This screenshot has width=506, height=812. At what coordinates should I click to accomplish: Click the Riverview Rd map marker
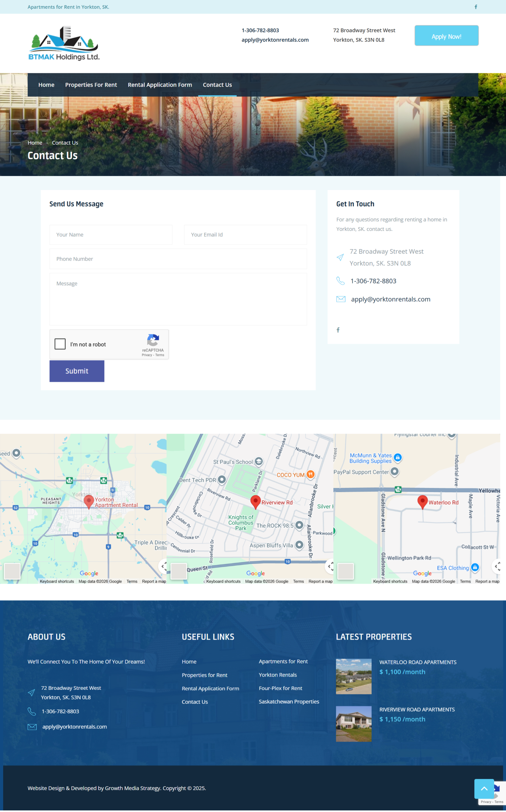(x=255, y=501)
